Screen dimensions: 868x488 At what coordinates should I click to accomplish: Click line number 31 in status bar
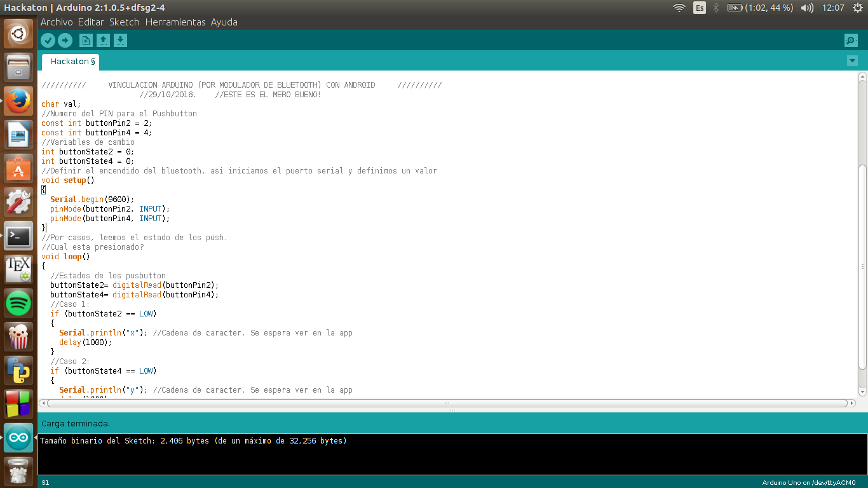click(x=45, y=483)
